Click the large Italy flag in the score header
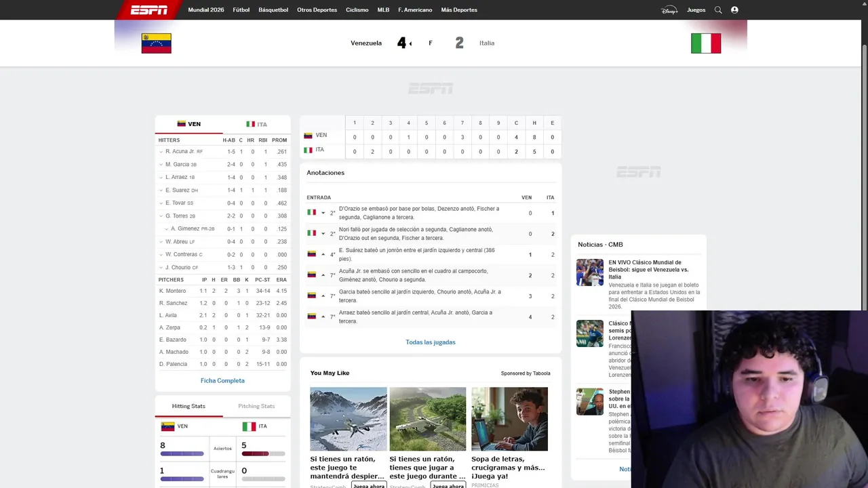 coord(706,43)
